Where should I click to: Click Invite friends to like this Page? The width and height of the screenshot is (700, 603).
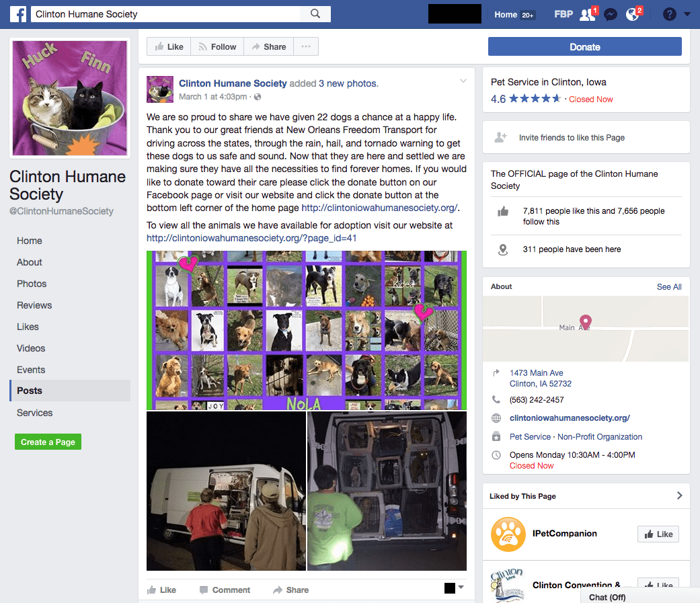pyautogui.click(x=572, y=137)
